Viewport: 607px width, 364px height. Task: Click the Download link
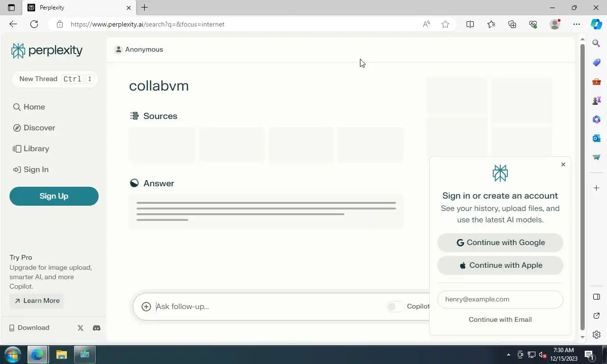(x=29, y=328)
